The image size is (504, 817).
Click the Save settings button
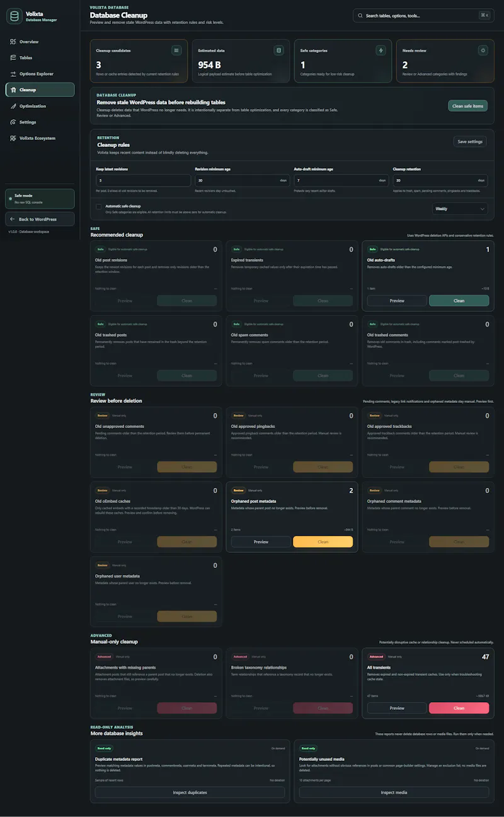pyautogui.click(x=470, y=141)
